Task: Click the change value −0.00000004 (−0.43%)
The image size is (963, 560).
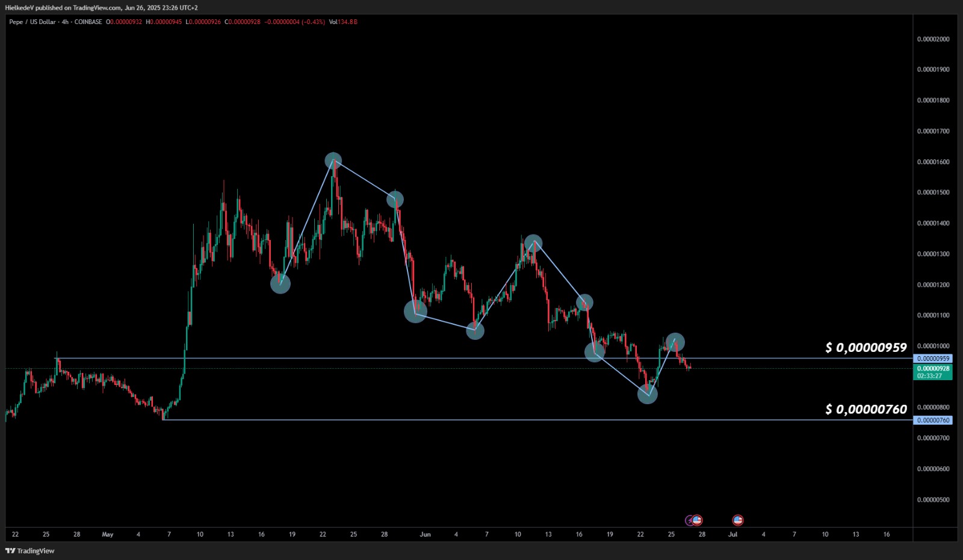Action: pos(295,22)
